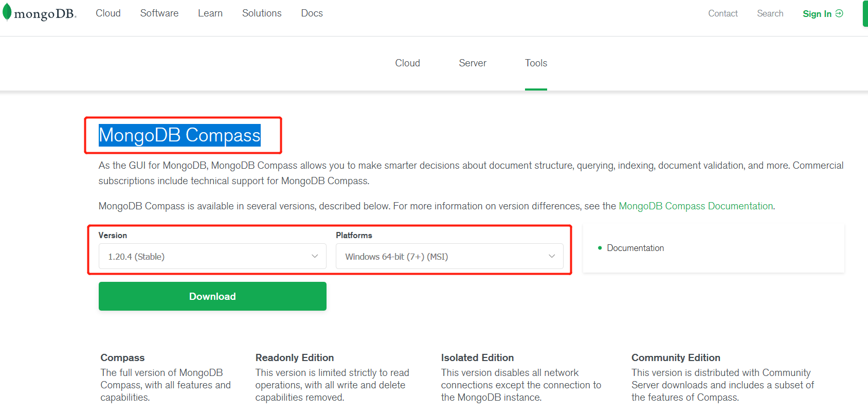Click the Contact link
The height and width of the screenshot is (413, 868).
[723, 13]
